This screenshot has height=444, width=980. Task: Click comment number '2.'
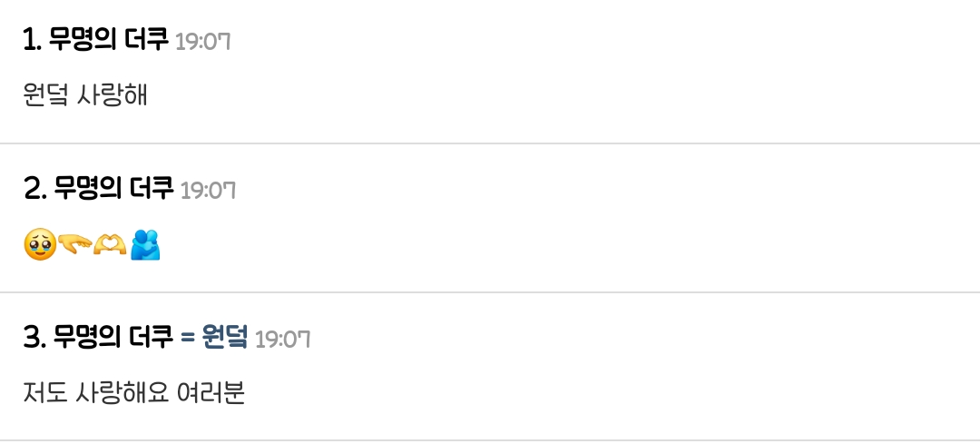35,189
